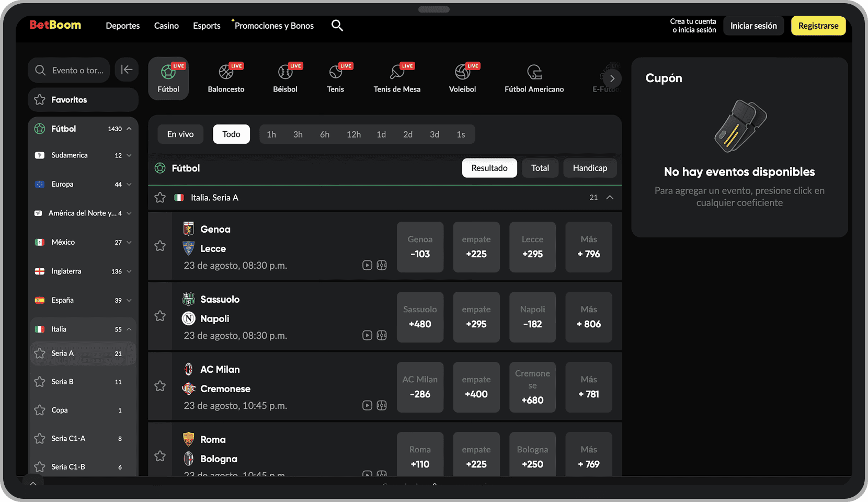Open live stream for Genoa vs Lecce

(367, 265)
